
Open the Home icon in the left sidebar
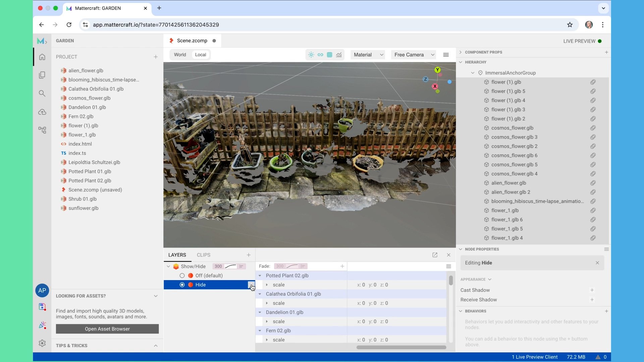(x=42, y=57)
